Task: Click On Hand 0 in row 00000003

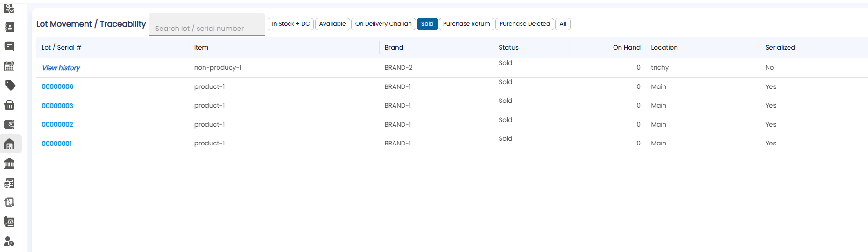Action: click(x=638, y=105)
